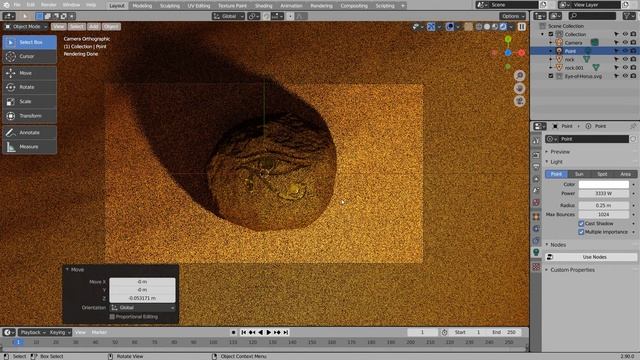Image resolution: width=640 pixels, height=360 pixels.
Task: Set light type to Sun
Action: pyautogui.click(x=579, y=174)
